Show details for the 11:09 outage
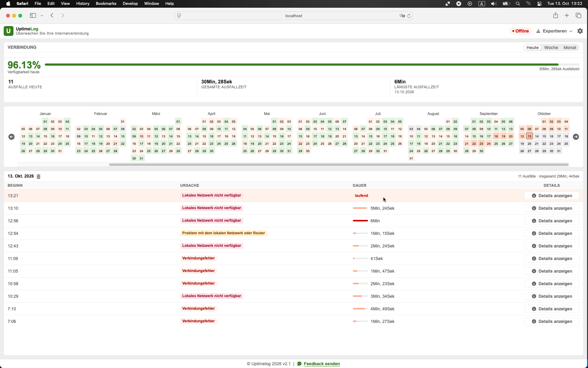The height and width of the screenshot is (368, 588). [552, 259]
